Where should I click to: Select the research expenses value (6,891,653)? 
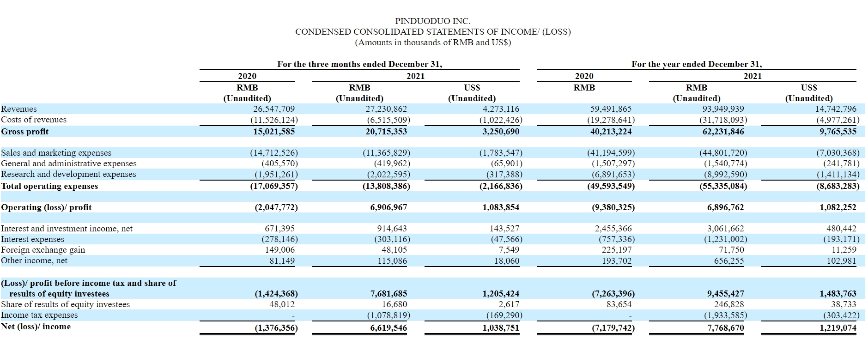pyautogui.click(x=613, y=174)
